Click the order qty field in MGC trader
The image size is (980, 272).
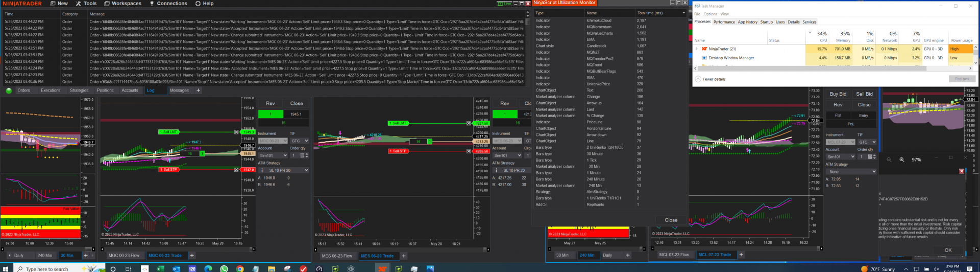coord(295,155)
